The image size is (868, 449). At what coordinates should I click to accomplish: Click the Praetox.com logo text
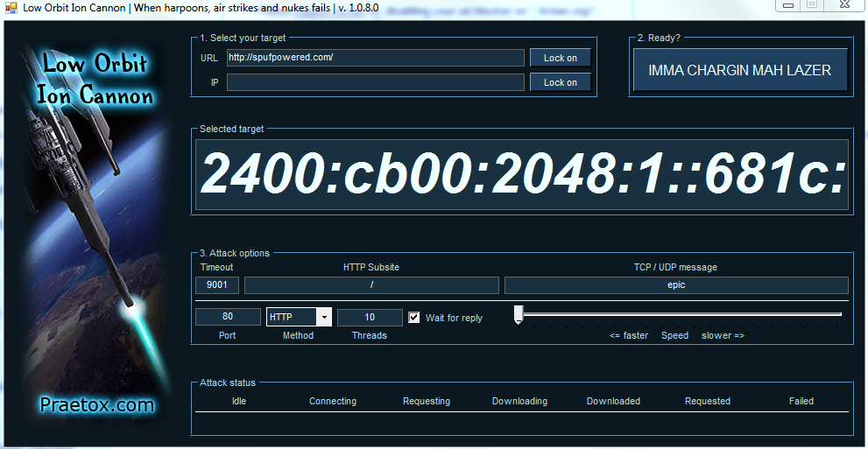[x=97, y=404]
